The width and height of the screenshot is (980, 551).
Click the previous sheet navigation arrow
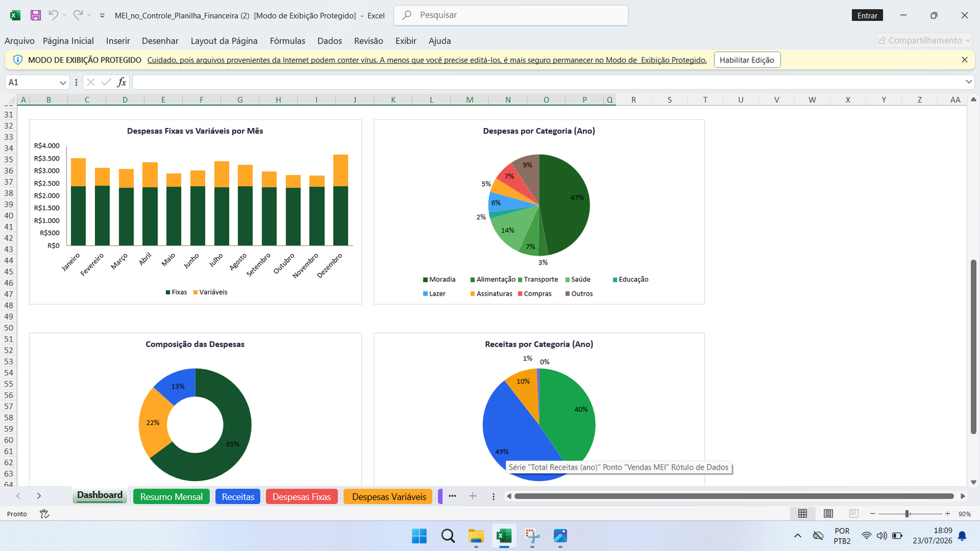click(18, 496)
